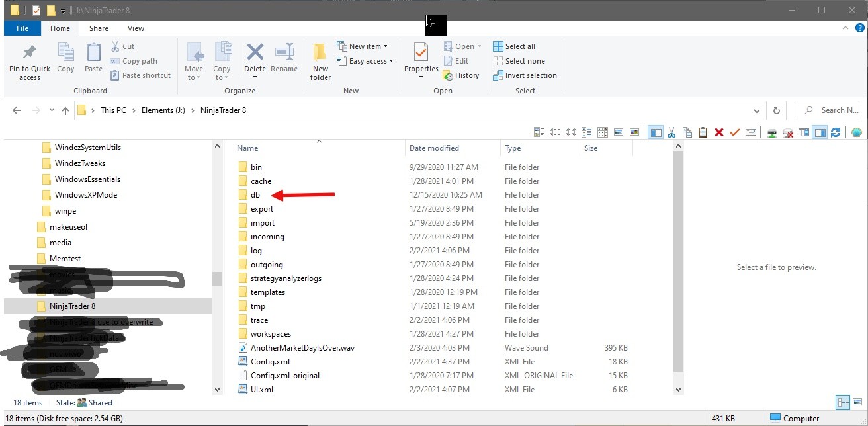Viewport: 868px width, 426px height.
Task: Open Customize Quick Access Toolbar arrow
Action: coord(63,11)
